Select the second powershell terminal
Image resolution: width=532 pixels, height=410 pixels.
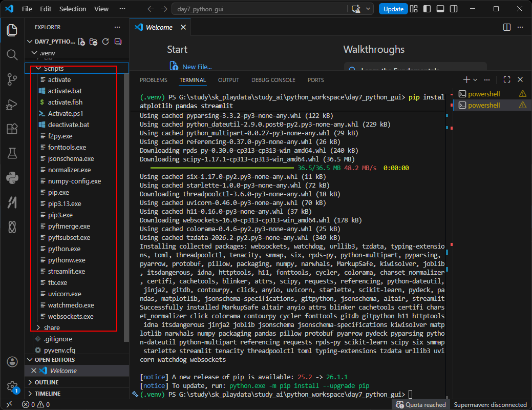(x=492, y=105)
